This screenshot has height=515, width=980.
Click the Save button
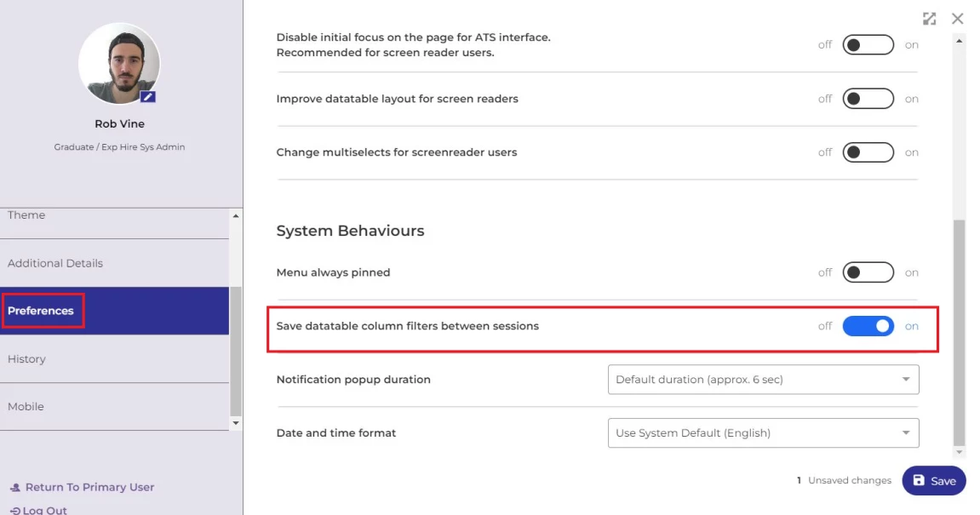coord(934,481)
